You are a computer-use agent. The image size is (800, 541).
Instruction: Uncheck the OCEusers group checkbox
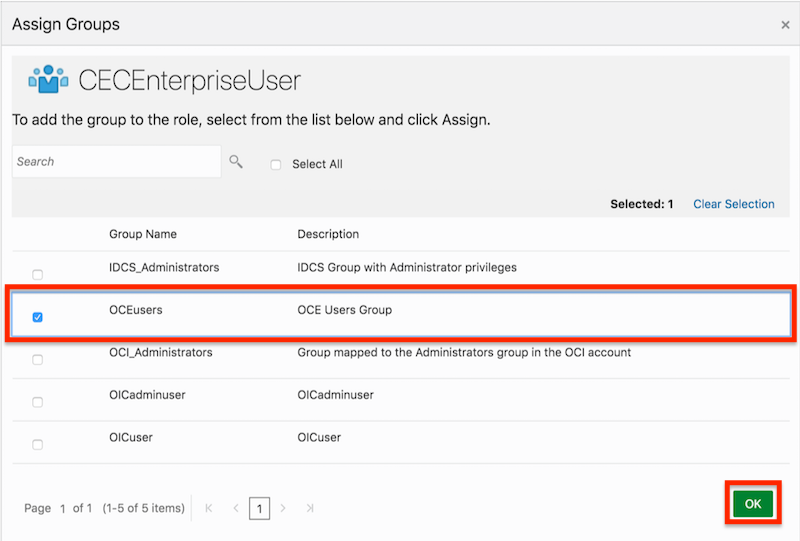pos(38,317)
